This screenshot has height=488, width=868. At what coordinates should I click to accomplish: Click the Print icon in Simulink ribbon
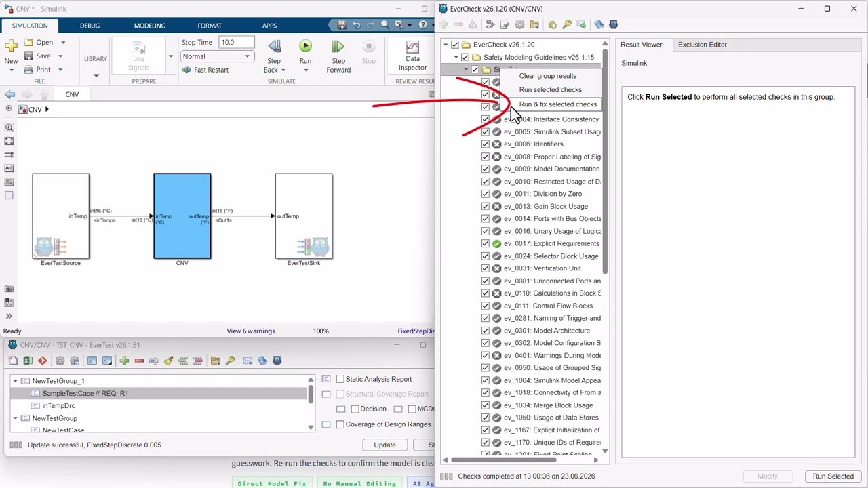tap(28, 69)
